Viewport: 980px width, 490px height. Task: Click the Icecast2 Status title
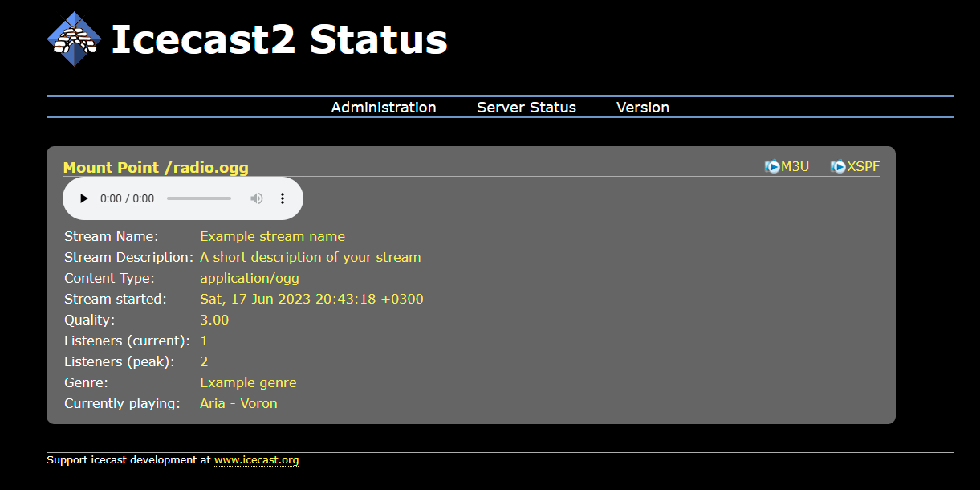click(279, 39)
